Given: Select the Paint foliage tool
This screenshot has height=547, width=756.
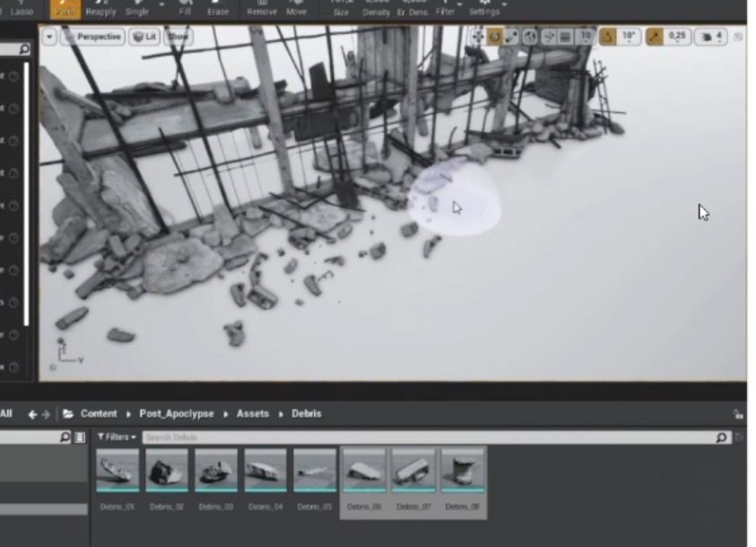Looking at the screenshot, I should [65, 9].
